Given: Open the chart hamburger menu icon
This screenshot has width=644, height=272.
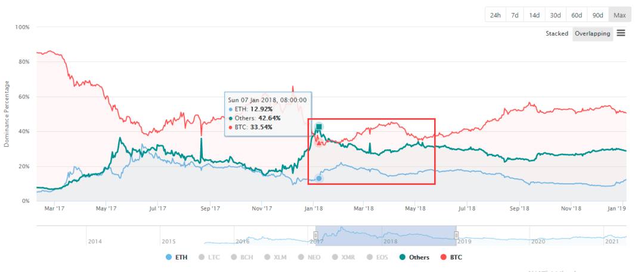Looking at the screenshot, I should point(621,33).
